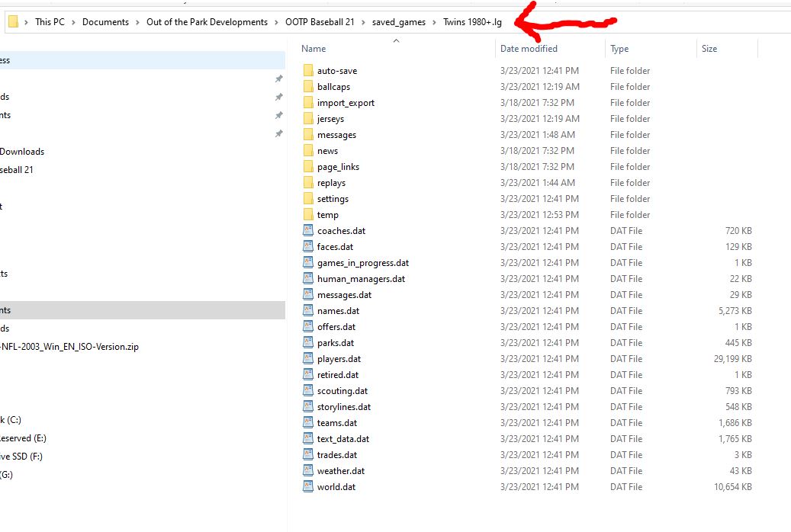This screenshot has height=532, width=791.
Task: Select the weather.dat file name
Action: point(341,470)
